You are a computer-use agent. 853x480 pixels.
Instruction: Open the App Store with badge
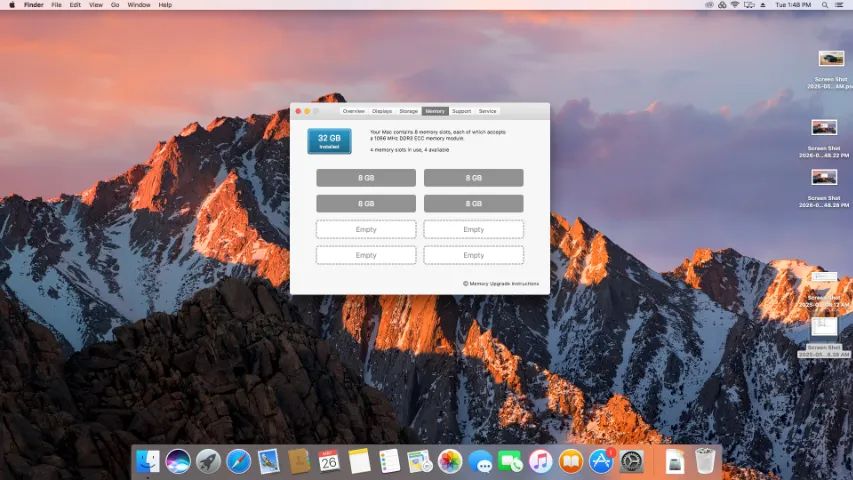coord(601,461)
